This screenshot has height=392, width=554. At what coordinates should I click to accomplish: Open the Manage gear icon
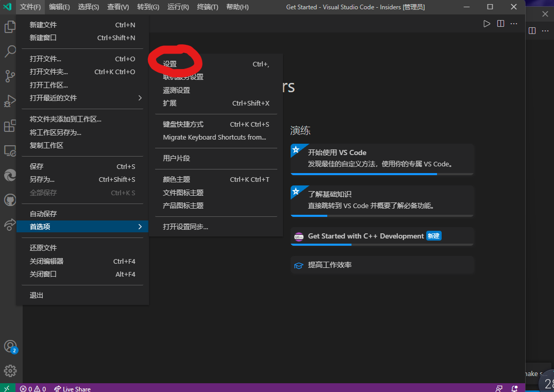(10, 371)
